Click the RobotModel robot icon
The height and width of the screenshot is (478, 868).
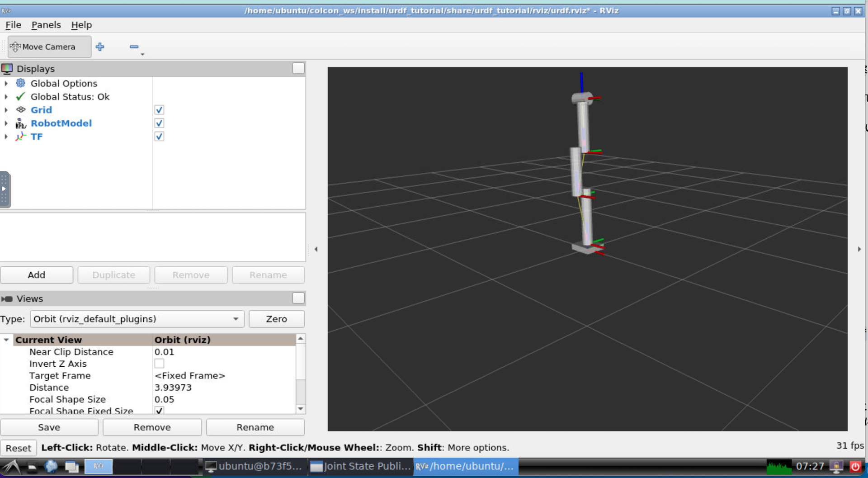[21, 123]
